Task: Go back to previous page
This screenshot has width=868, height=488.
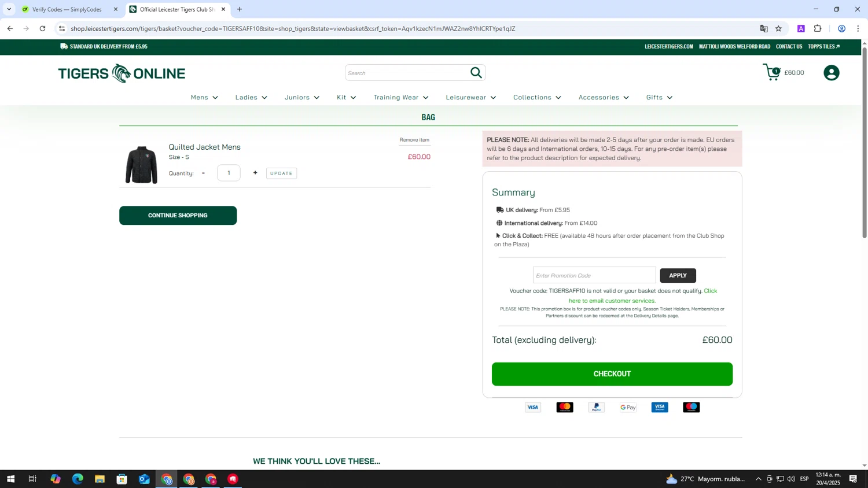Action: click(x=10, y=28)
